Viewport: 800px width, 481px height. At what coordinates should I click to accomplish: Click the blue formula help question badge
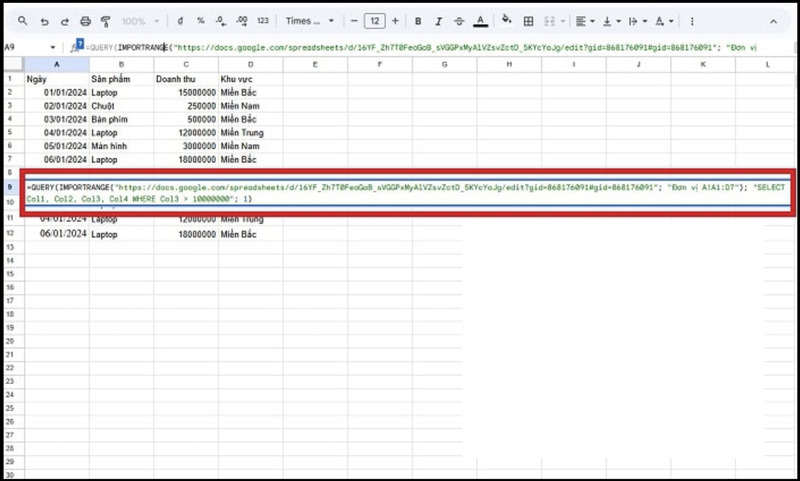80,44
